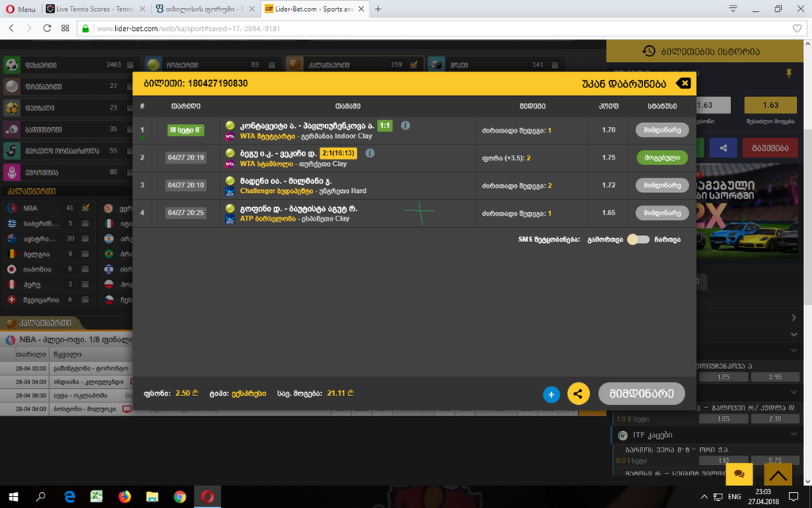Click the yellow share button in ticket footer
The height and width of the screenshot is (508, 812).
coord(578,394)
